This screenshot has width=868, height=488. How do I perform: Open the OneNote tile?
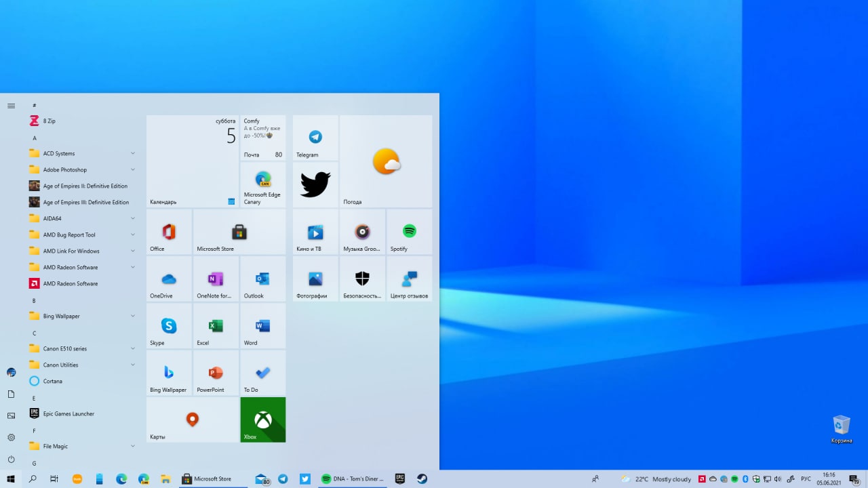pyautogui.click(x=216, y=279)
